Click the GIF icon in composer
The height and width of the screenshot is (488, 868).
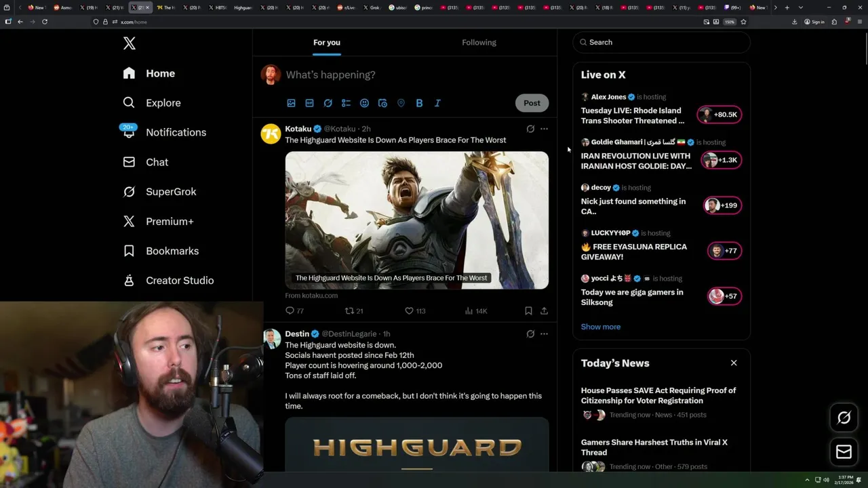tap(309, 103)
